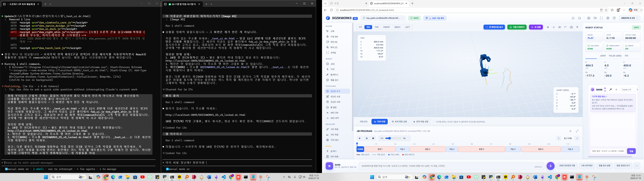Expand the JBI PROGRAM panel with arrows icon

tap(577, 131)
